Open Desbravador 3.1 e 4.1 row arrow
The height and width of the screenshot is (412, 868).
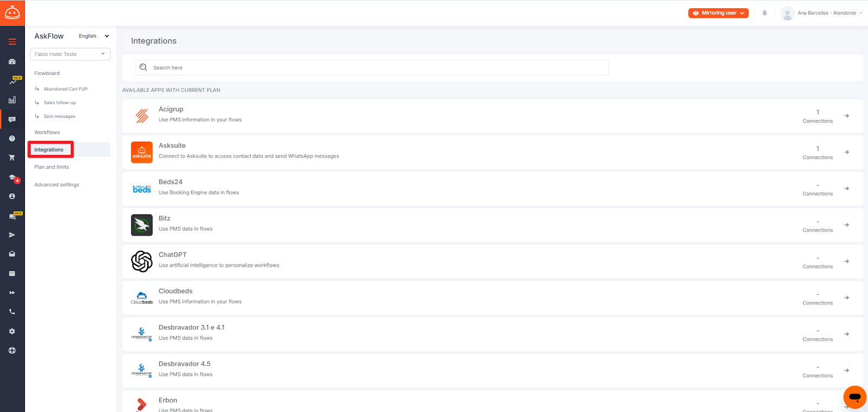point(846,334)
